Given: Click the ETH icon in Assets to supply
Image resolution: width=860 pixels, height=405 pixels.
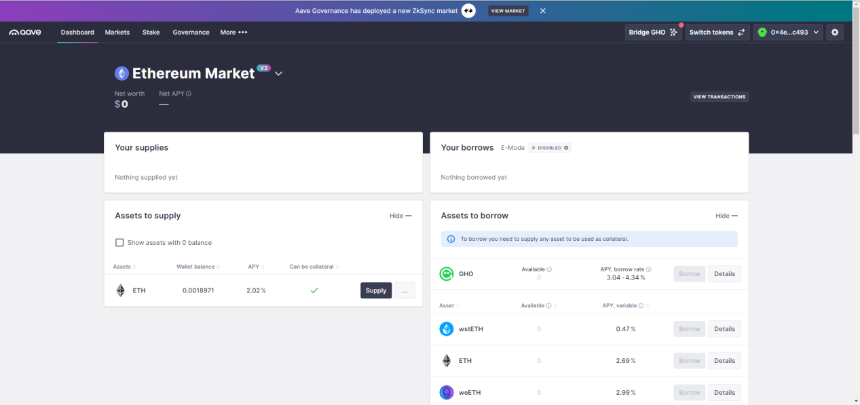Looking at the screenshot, I should [x=120, y=290].
